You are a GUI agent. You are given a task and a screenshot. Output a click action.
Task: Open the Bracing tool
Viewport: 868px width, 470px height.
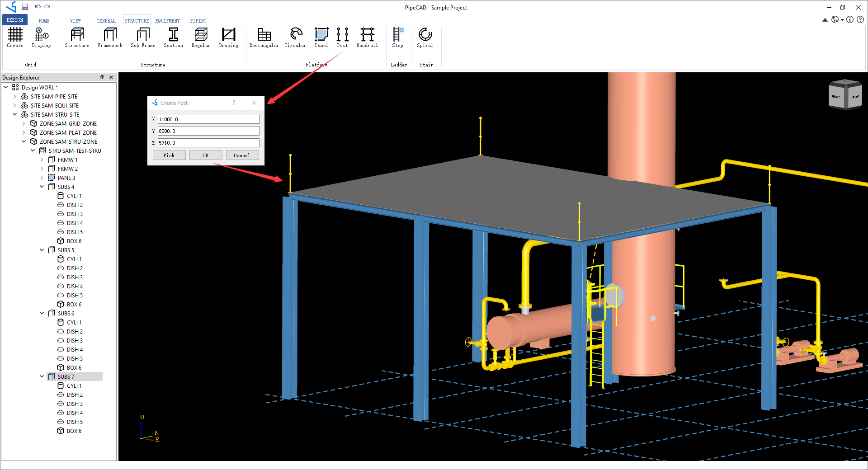tap(228, 38)
